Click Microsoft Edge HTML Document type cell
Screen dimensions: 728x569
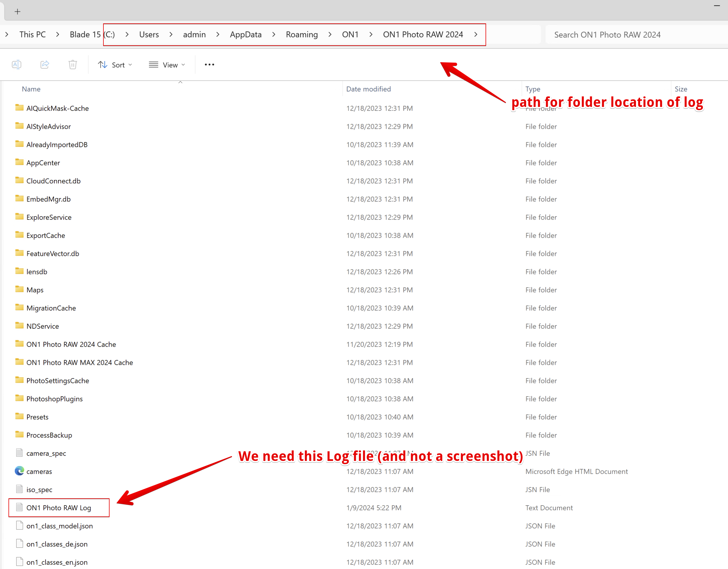[x=577, y=471]
